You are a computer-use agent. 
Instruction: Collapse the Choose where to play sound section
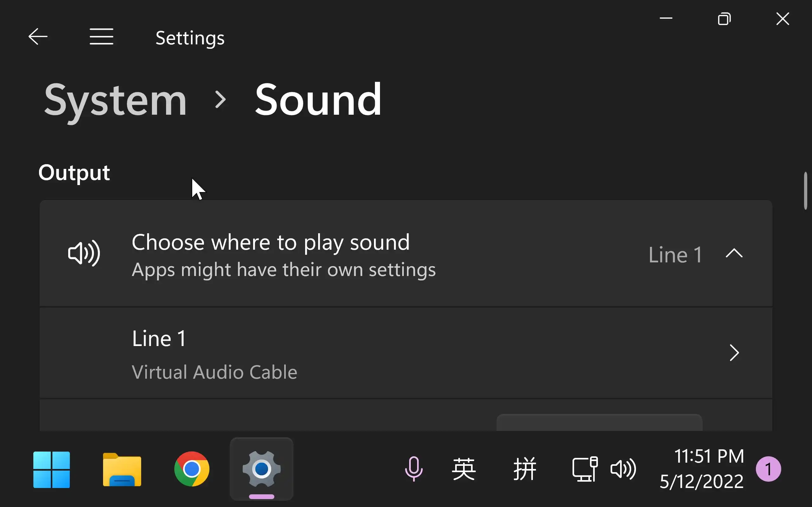(734, 253)
